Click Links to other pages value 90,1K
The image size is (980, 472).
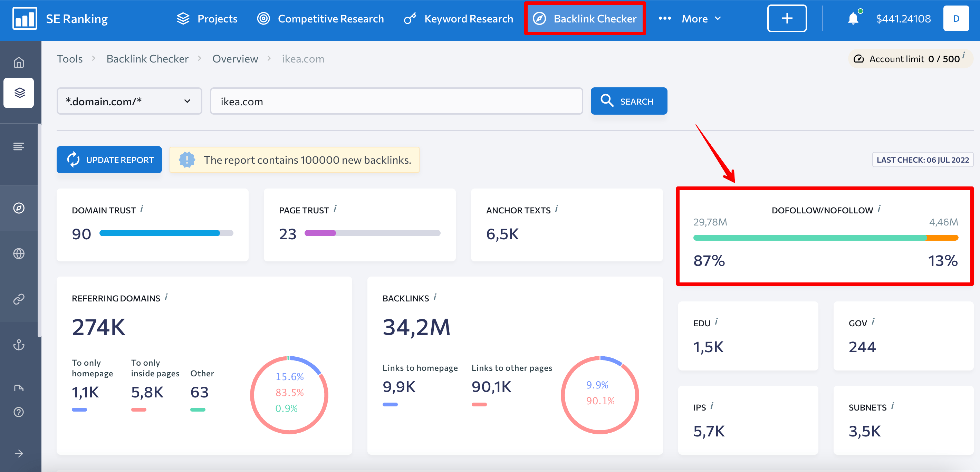click(491, 387)
